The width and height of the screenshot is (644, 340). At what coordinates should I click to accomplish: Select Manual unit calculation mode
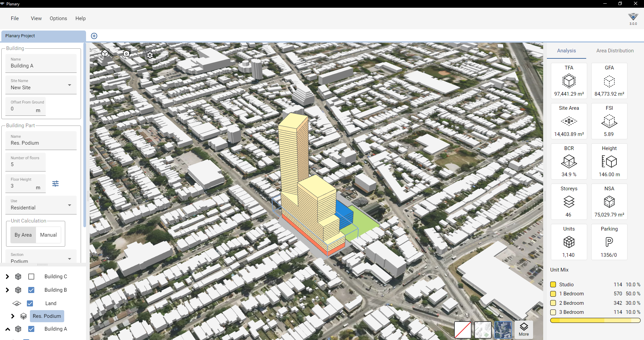(48, 235)
